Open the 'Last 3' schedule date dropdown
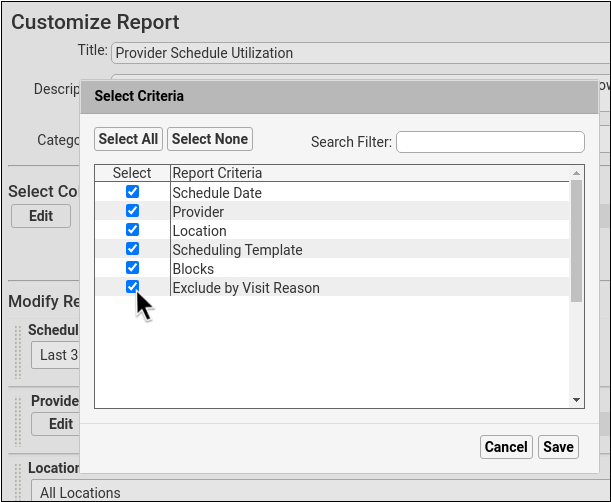The width and height of the screenshot is (611, 502). (x=54, y=355)
